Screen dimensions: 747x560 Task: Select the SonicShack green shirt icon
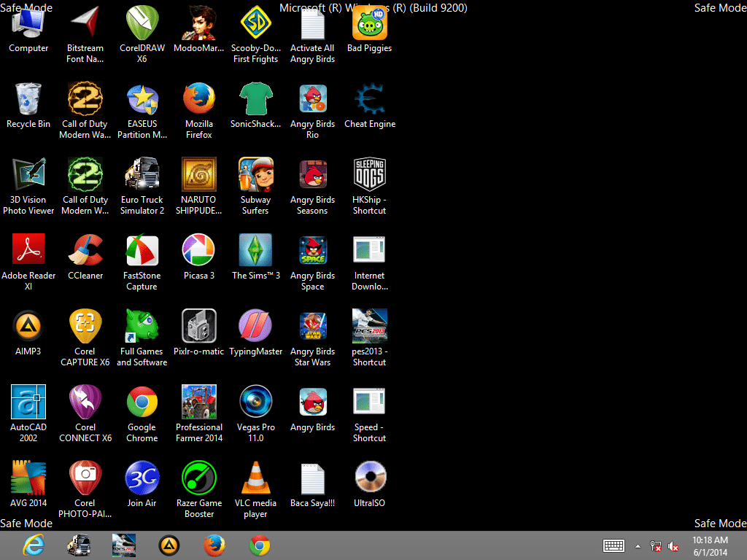(x=256, y=98)
